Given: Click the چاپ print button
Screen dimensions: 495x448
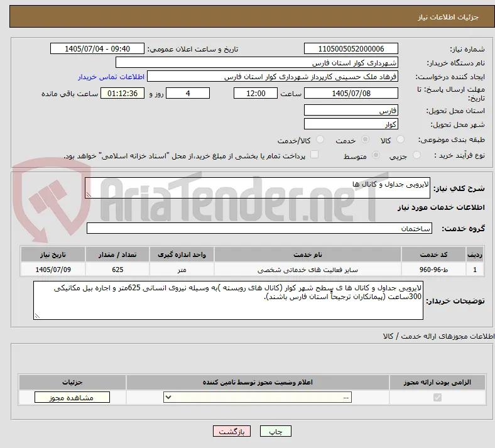Looking at the screenshot, I should 276,431.
